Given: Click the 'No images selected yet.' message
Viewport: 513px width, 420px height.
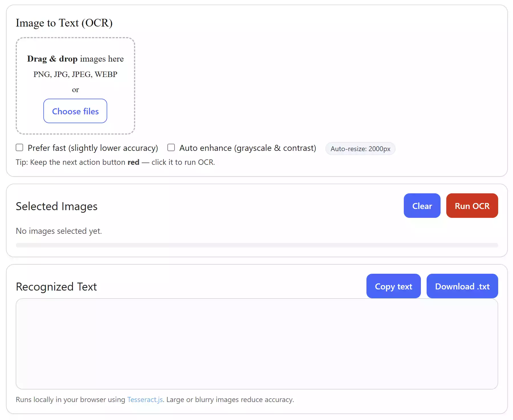Looking at the screenshot, I should click(59, 231).
